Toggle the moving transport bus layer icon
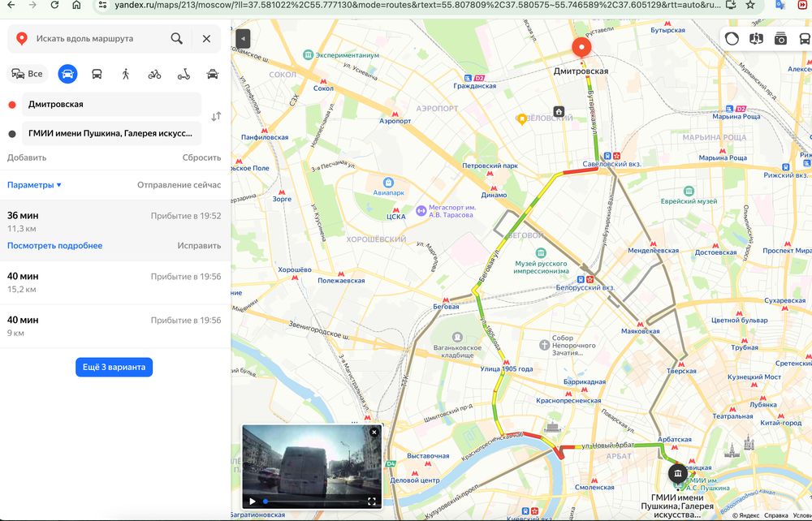The height and width of the screenshot is (521, 812). tap(804, 39)
